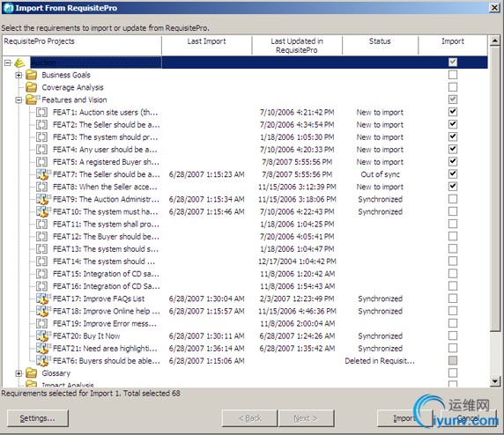Image resolution: width=504 pixels, height=435 pixels.
Task: Collapse the Auction project tree node
Action: (8, 63)
